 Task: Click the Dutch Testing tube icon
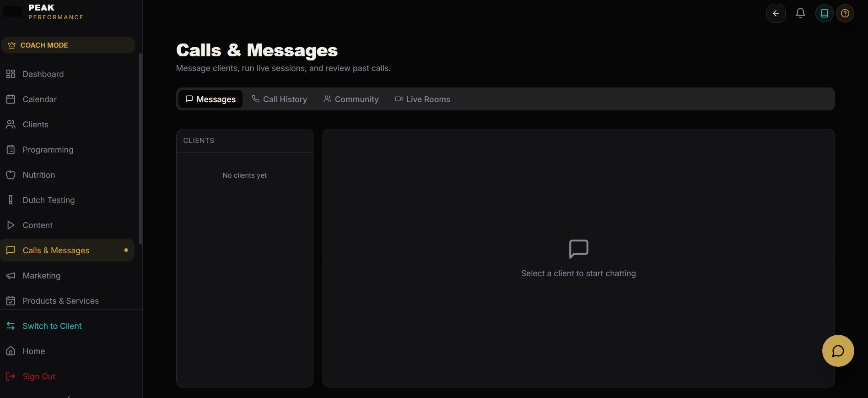point(11,200)
